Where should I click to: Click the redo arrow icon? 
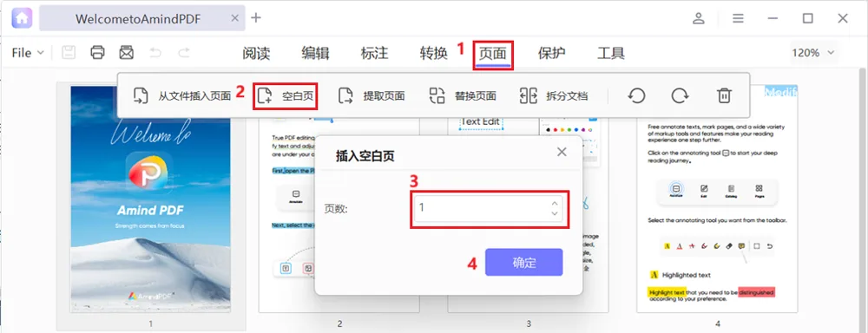point(184,53)
